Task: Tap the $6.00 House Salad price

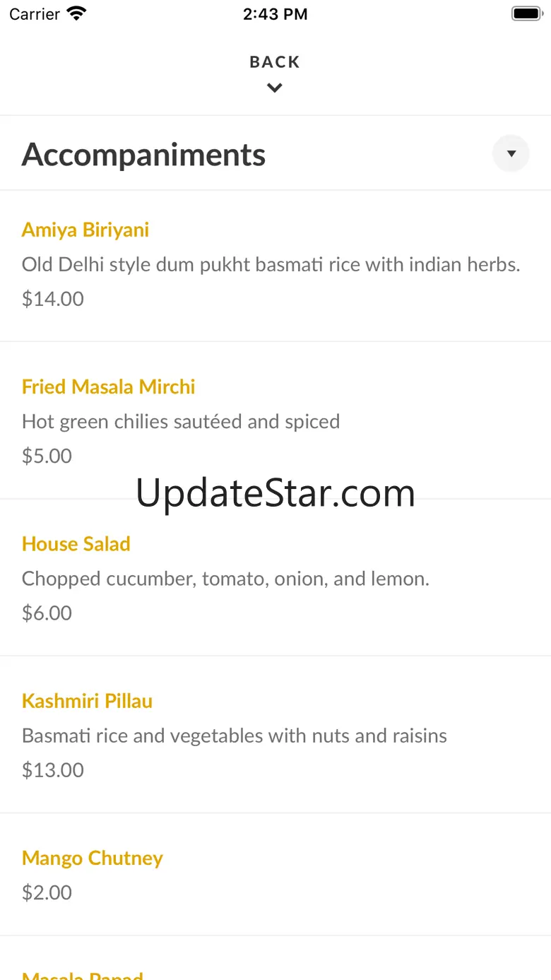Action: coord(47,613)
